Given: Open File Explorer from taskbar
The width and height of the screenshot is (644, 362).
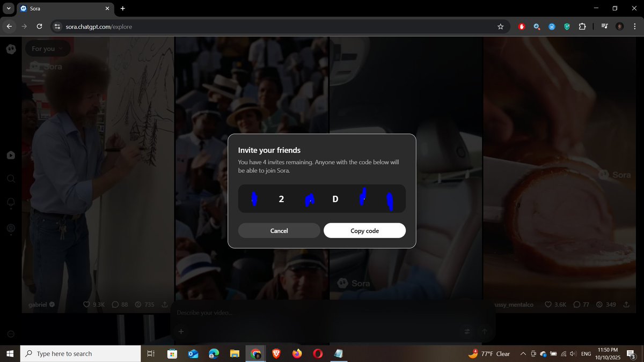Looking at the screenshot, I should 235,353.
